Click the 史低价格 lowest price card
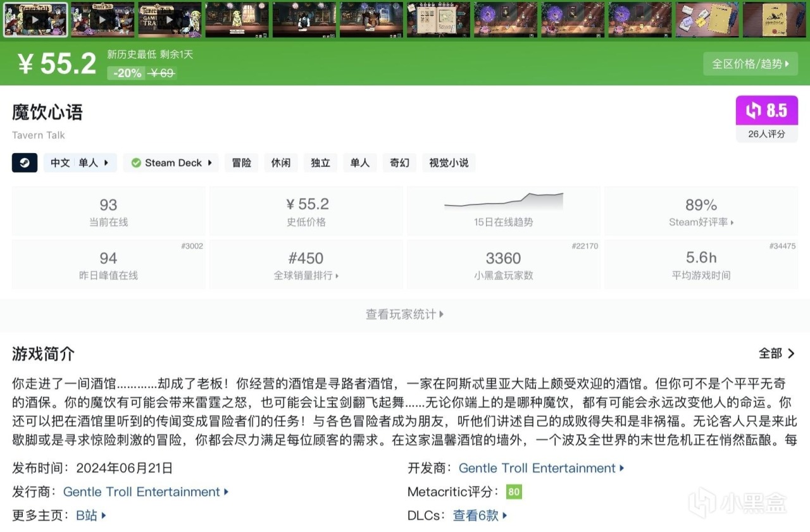Screen dimensions: 810x532 (306, 211)
